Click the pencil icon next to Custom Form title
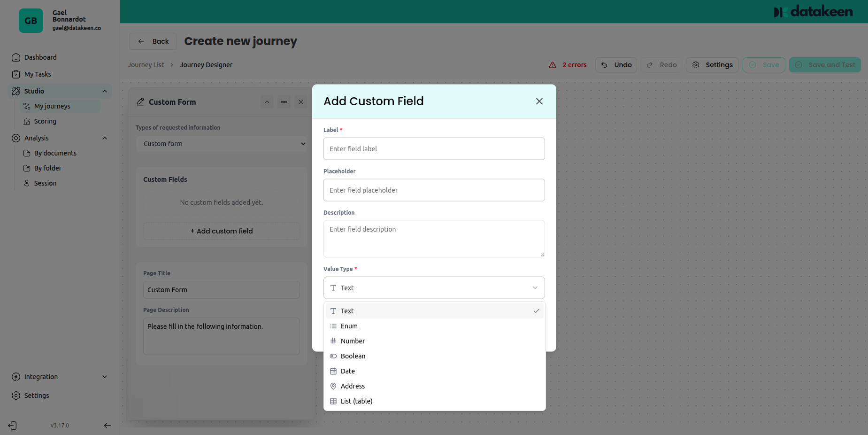The image size is (868, 435). (140, 101)
